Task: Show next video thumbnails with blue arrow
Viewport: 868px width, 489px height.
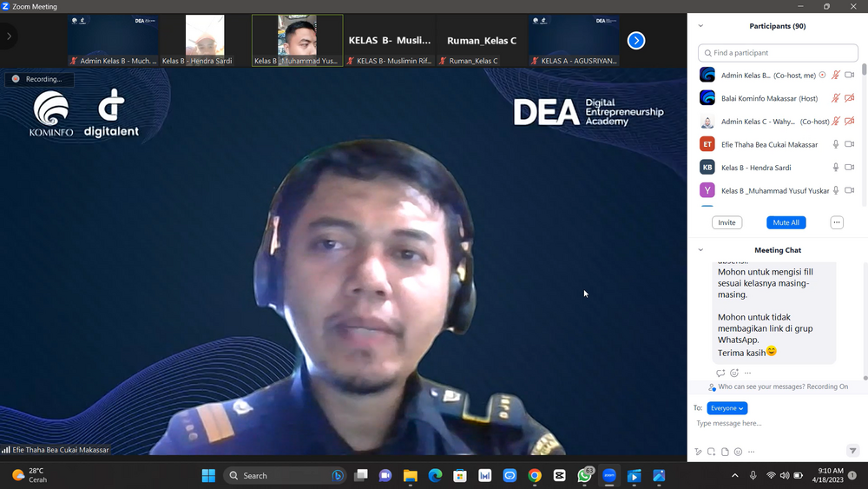Action: pos(636,40)
